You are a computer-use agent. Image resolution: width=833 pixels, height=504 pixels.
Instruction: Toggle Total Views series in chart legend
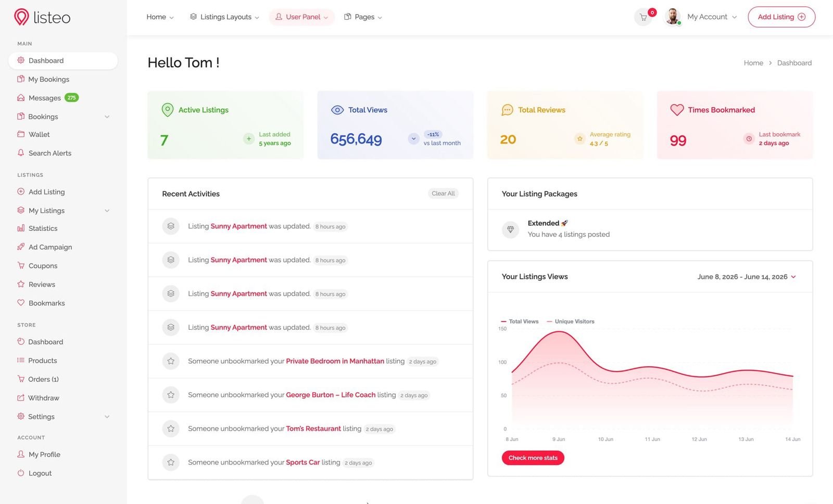click(520, 321)
